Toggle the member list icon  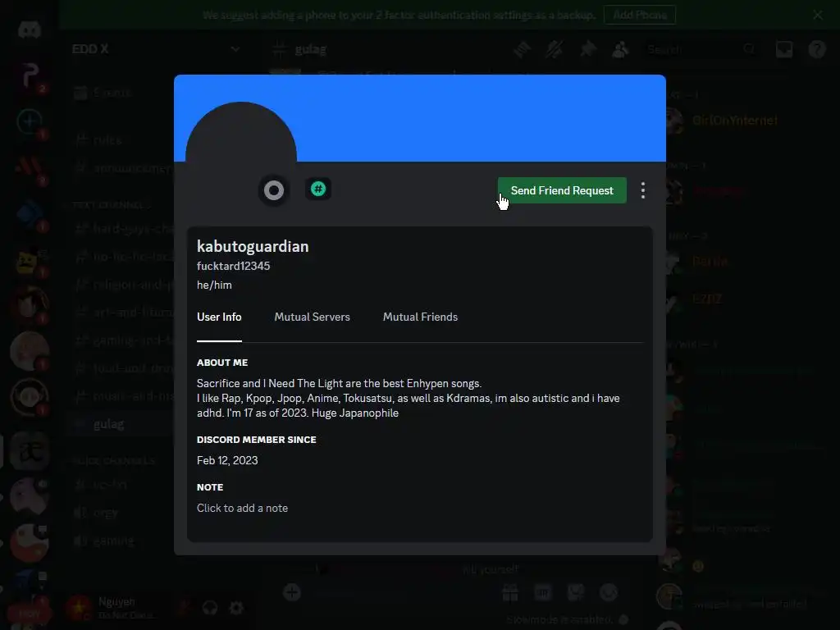click(620, 50)
